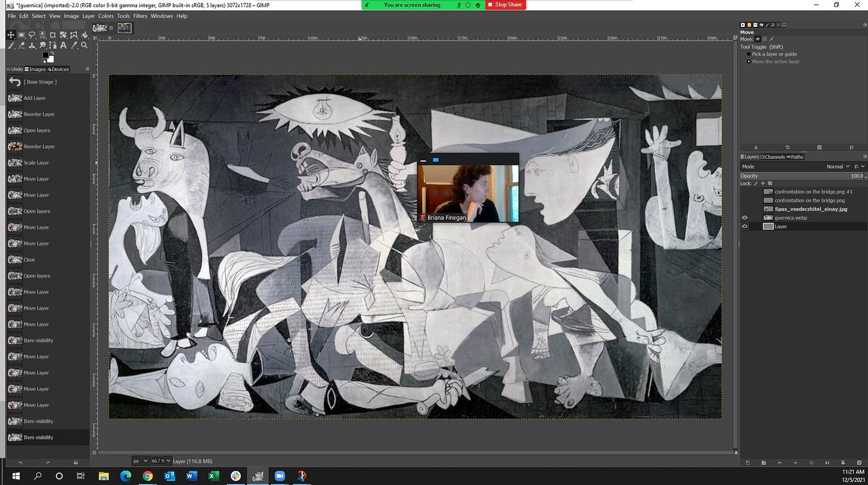Viewport: 868px width, 485px height.
Task: Open Google Chrome from the taskbar
Action: [147, 475]
